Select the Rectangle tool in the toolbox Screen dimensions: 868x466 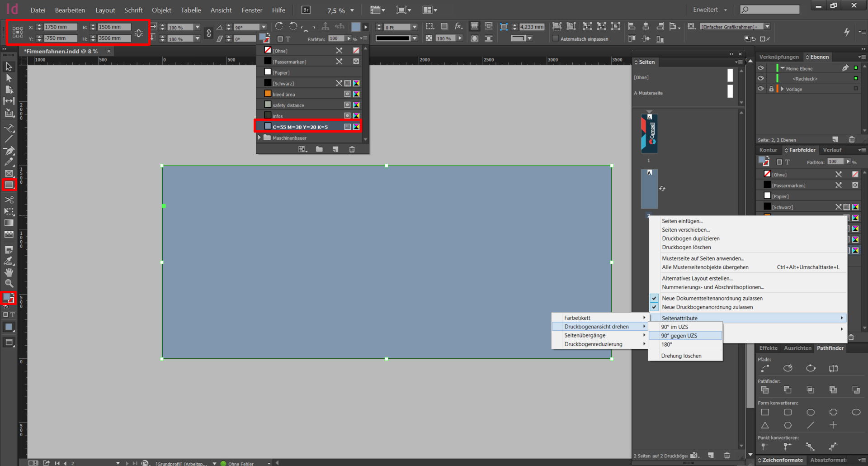[x=9, y=185]
